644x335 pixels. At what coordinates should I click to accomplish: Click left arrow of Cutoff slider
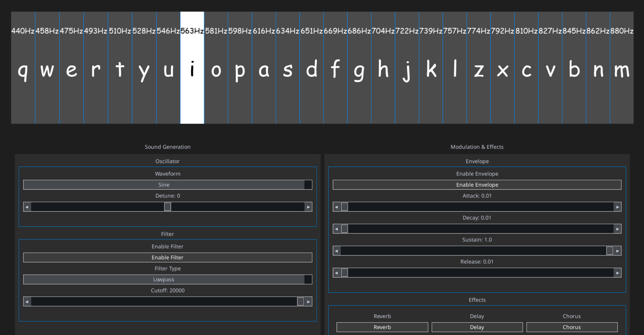click(x=27, y=301)
